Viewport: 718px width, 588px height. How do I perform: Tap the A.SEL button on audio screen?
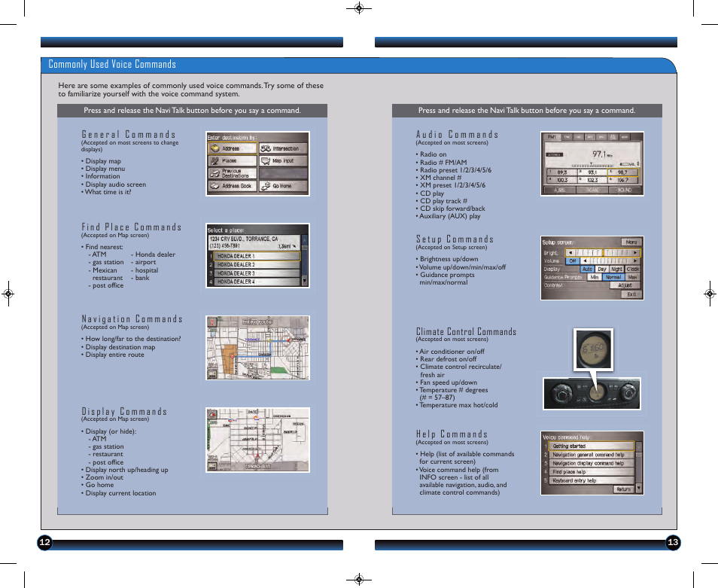tap(559, 190)
